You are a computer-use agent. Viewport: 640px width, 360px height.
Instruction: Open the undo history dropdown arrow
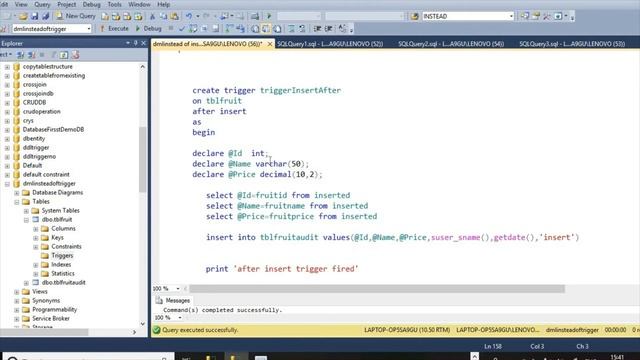pos(198,16)
